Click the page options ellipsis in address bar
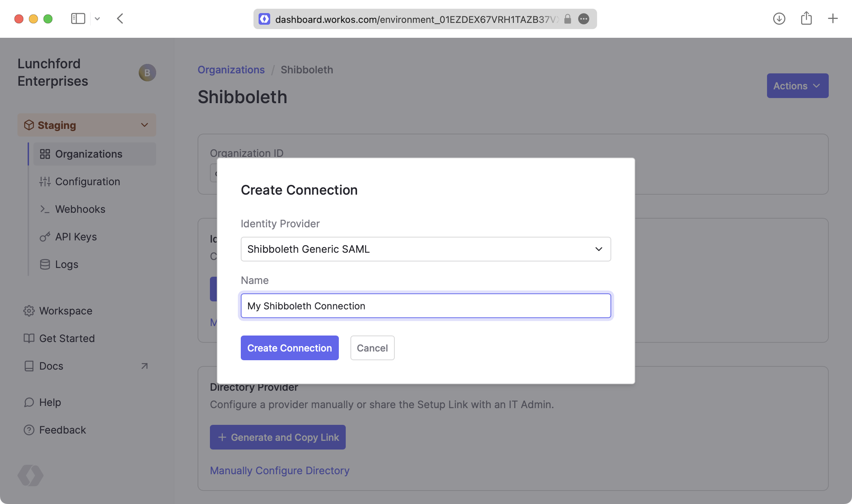This screenshot has height=504, width=852. point(583,19)
